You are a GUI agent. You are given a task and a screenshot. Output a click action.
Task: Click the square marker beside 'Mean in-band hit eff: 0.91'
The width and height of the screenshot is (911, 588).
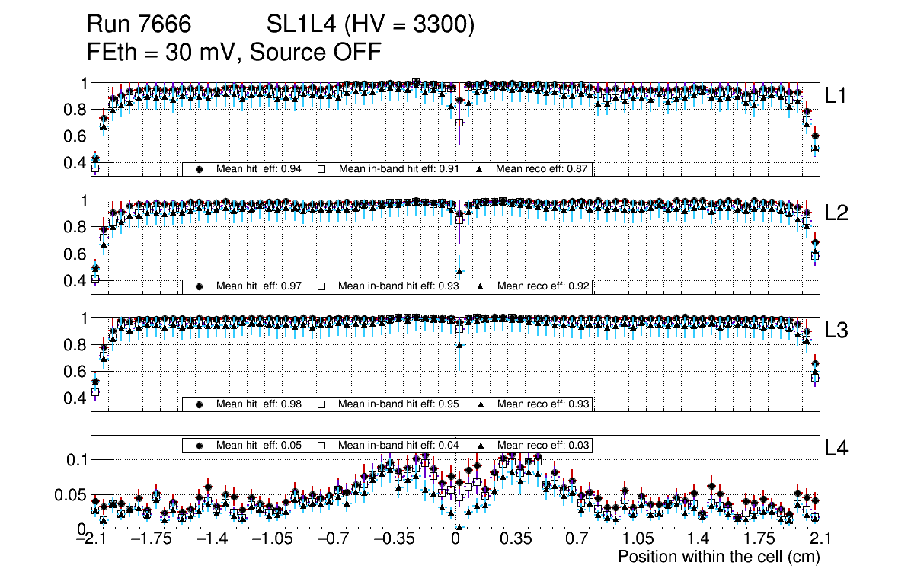point(321,169)
